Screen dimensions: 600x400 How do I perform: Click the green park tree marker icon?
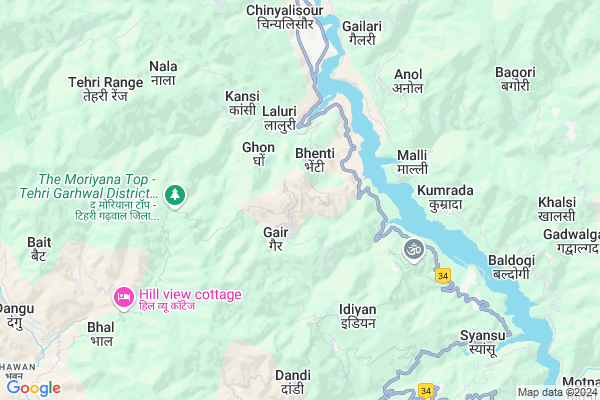click(175, 196)
